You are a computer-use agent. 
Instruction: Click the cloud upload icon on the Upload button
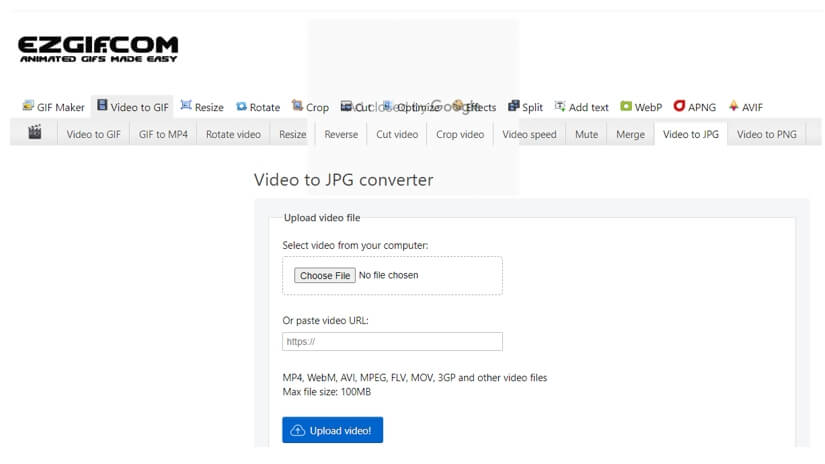point(298,430)
